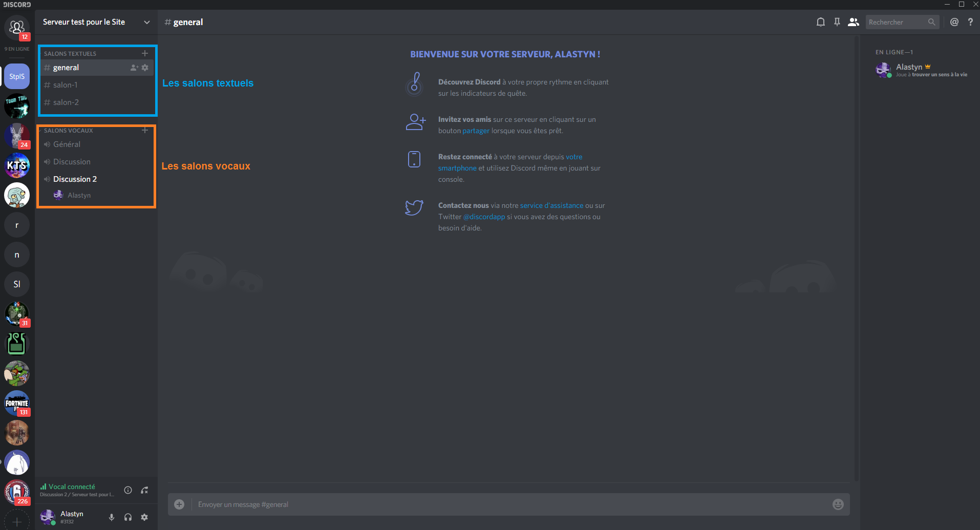Open the @discordapp Twitter link
The width and height of the screenshot is (980, 530).
484,217
